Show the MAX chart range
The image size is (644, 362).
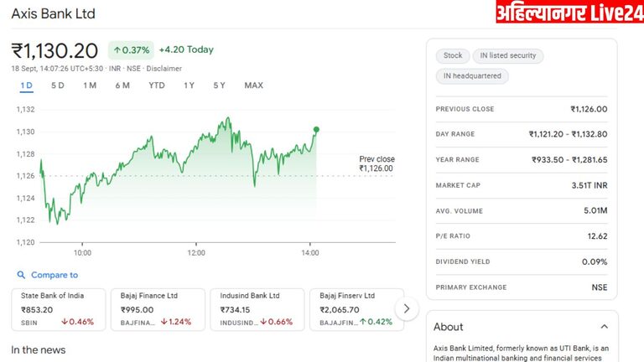click(x=253, y=85)
